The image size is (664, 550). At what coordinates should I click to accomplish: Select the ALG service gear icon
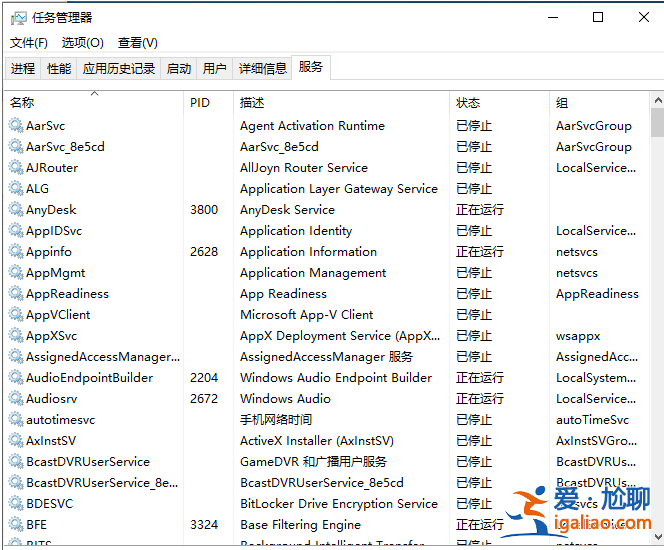16,188
